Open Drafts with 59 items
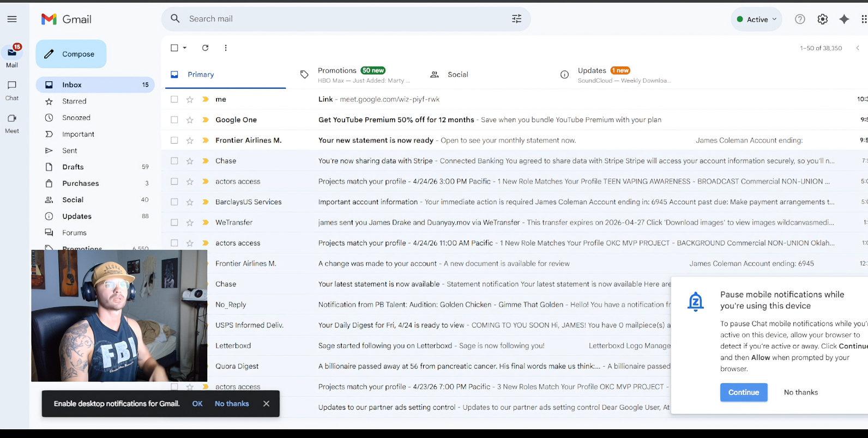The image size is (868, 438). (x=95, y=167)
